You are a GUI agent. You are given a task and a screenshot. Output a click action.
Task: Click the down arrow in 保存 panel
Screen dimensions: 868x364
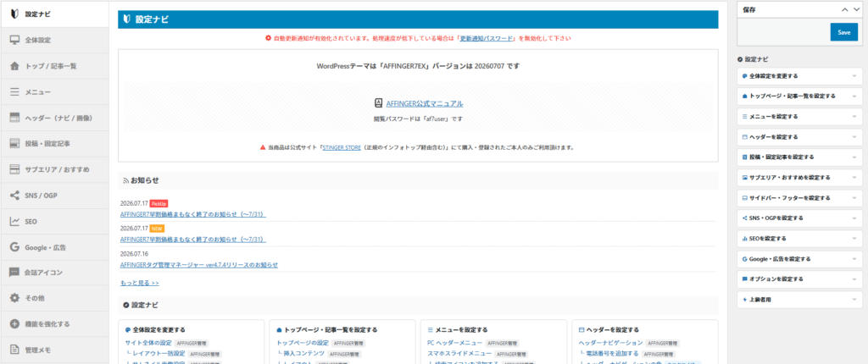856,9
